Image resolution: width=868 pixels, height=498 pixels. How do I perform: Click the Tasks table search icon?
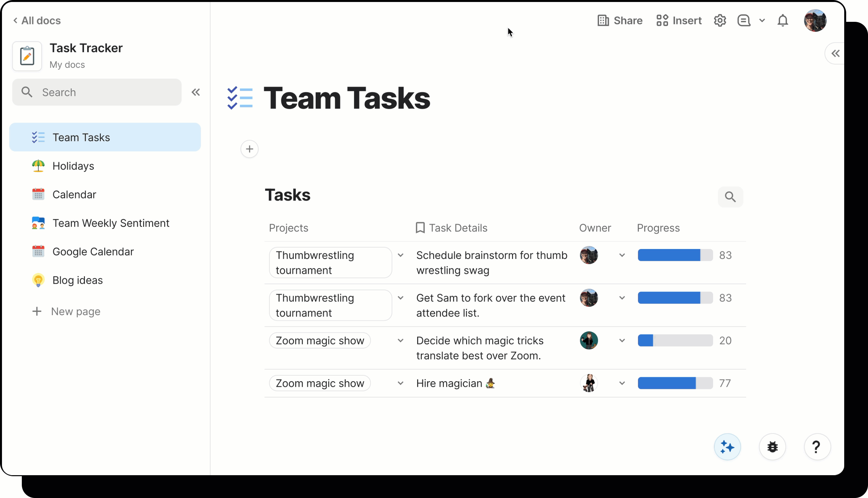click(730, 197)
